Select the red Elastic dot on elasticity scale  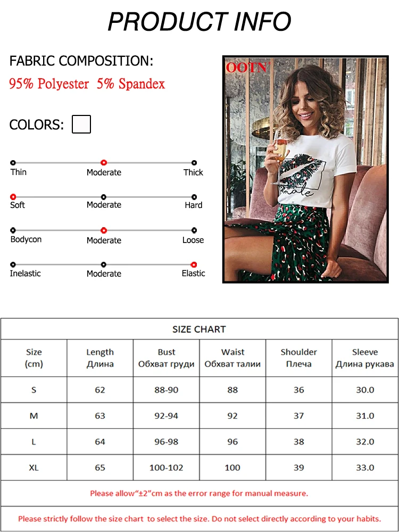(x=194, y=264)
